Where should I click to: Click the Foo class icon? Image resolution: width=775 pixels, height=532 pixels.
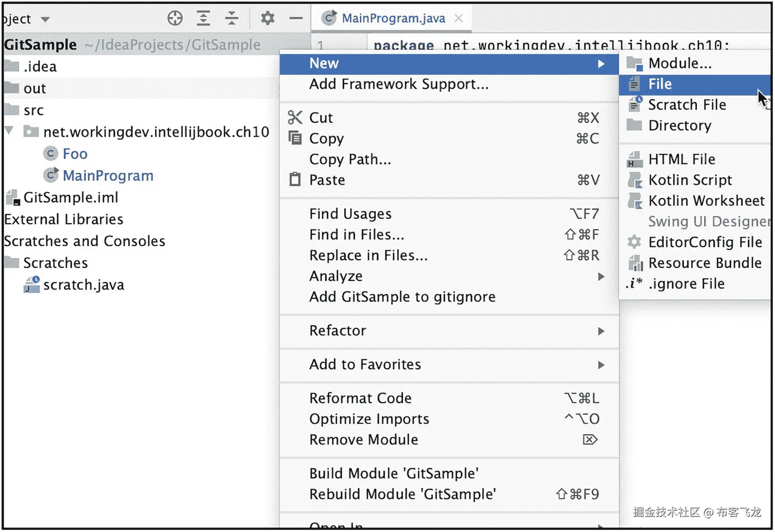click(x=50, y=154)
